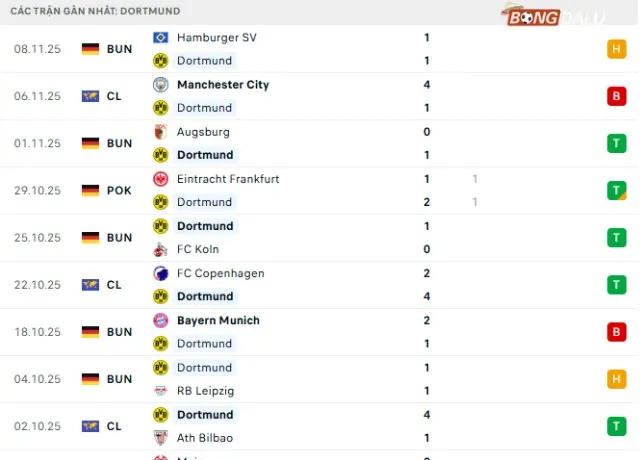The image size is (640, 460).
Task: Click the Manchester City club crest
Action: click(x=159, y=85)
